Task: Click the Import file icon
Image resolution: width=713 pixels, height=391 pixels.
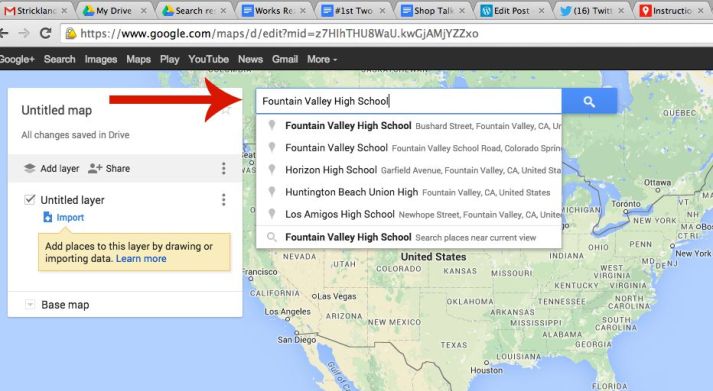Action: 47,217
